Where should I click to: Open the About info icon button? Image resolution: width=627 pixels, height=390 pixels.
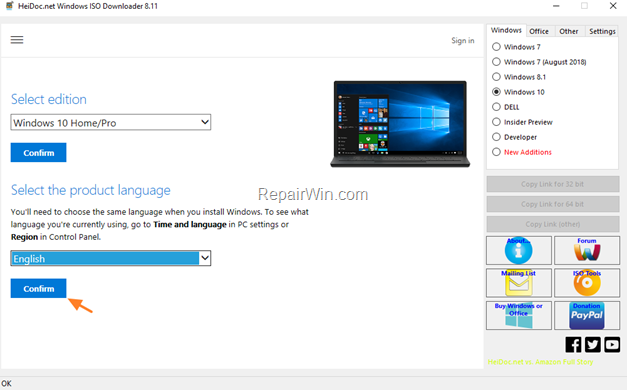coord(519,250)
